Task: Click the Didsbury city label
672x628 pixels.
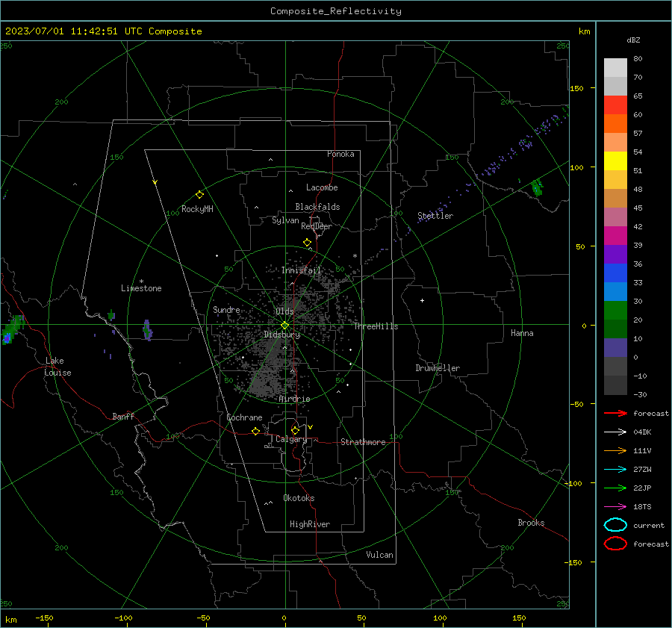Action: click(281, 335)
